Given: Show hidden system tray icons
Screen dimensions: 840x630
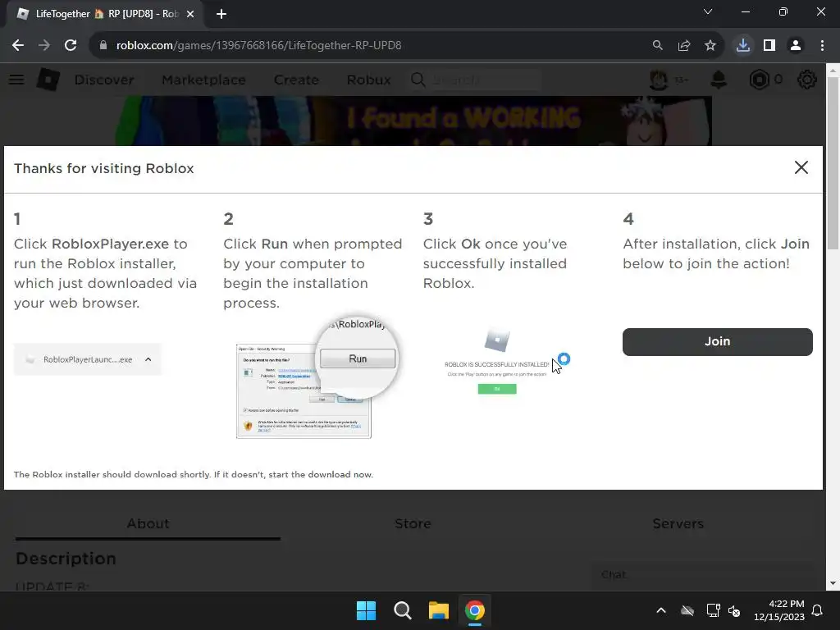Looking at the screenshot, I should pos(661,610).
